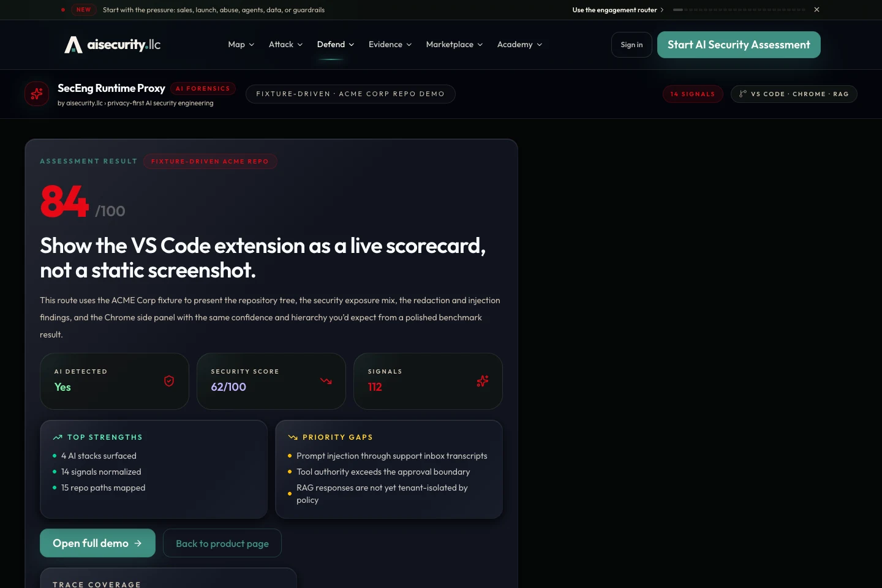
Task: Click the Fixture-driven ACME Corp repo demo pill
Action: pyautogui.click(x=350, y=94)
